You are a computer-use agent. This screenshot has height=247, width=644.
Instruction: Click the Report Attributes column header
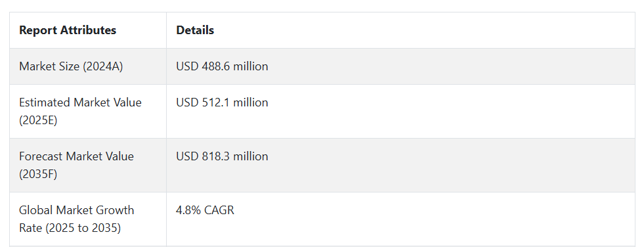coord(68,30)
